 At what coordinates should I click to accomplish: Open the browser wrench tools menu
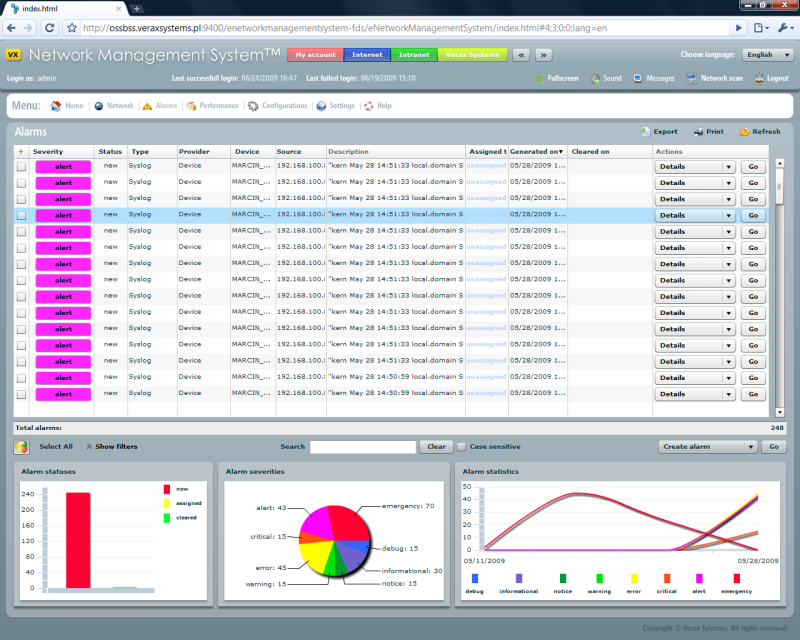click(x=784, y=28)
